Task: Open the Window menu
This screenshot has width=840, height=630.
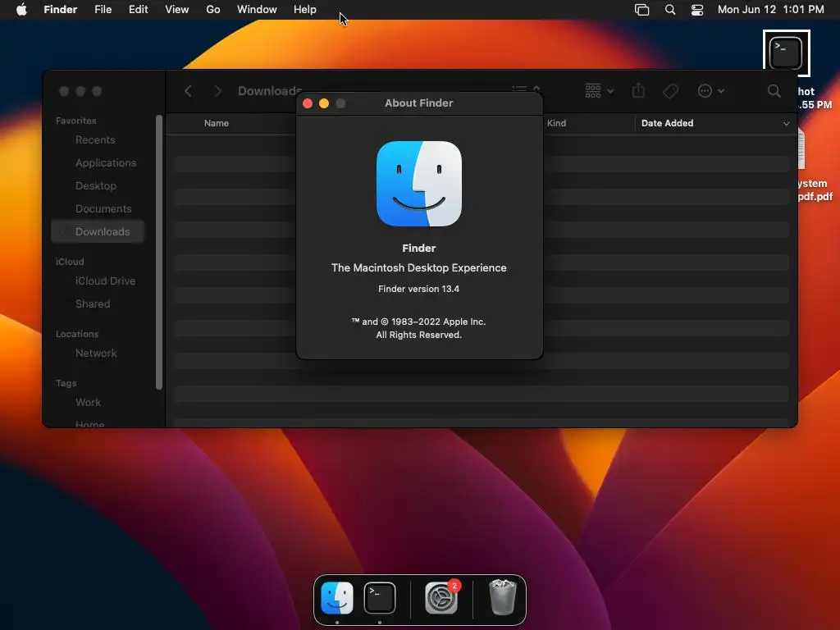Action: pyautogui.click(x=257, y=10)
